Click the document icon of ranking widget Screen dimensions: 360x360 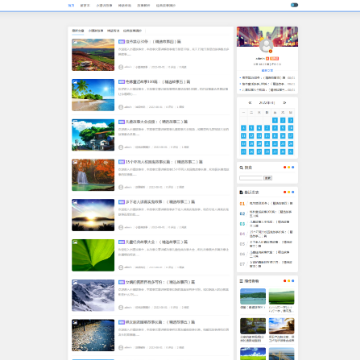(241, 192)
